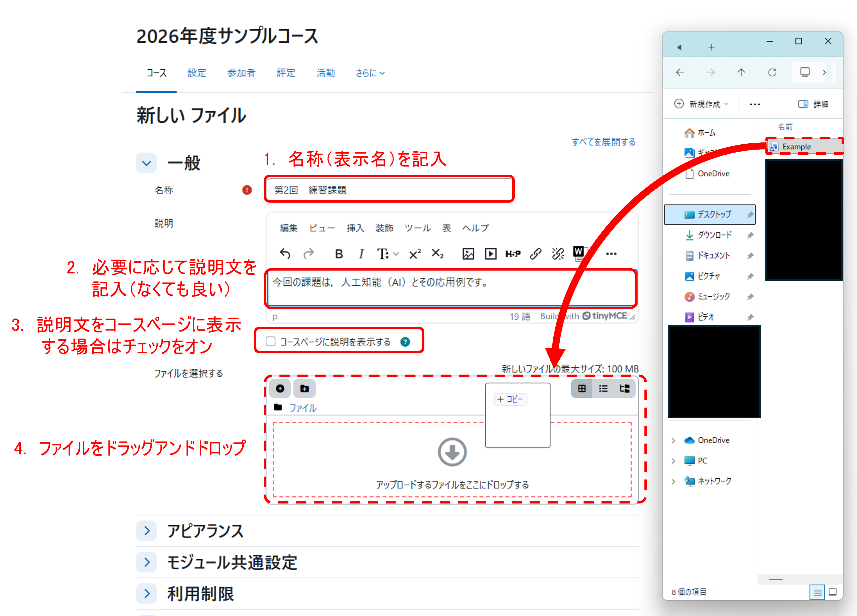Image resolution: width=857 pixels, height=616 pixels.
Task: Switch Explorer to details view icon
Action: 817,592
